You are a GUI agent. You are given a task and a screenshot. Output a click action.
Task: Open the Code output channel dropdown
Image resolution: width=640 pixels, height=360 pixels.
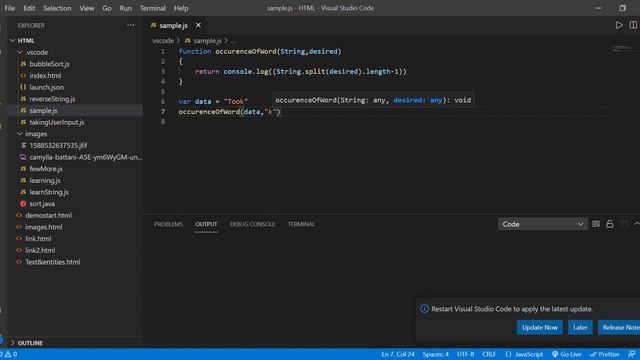click(x=542, y=224)
